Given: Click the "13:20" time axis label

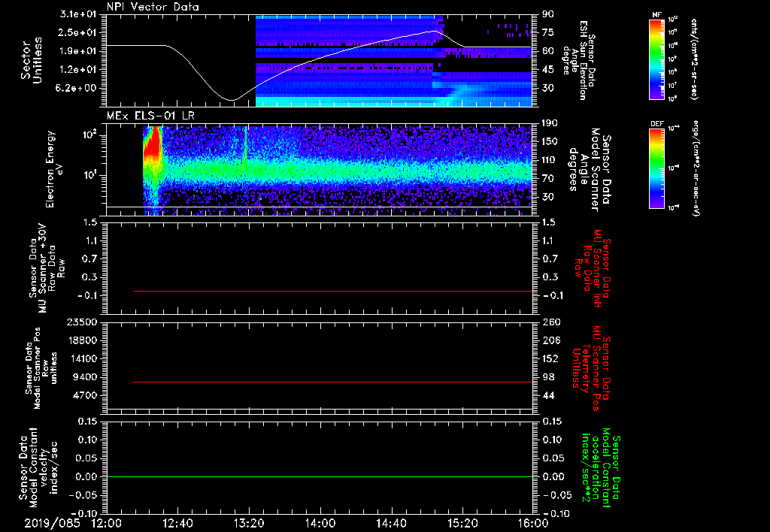Looking at the screenshot, I should pyautogui.click(x=249, y=523).
